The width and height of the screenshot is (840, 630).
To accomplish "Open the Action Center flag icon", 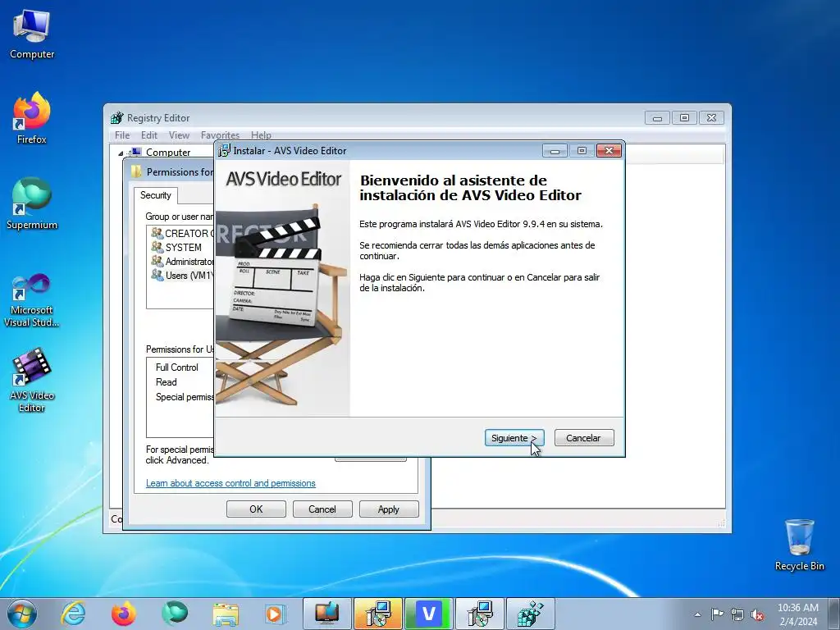I will point(717,614).
